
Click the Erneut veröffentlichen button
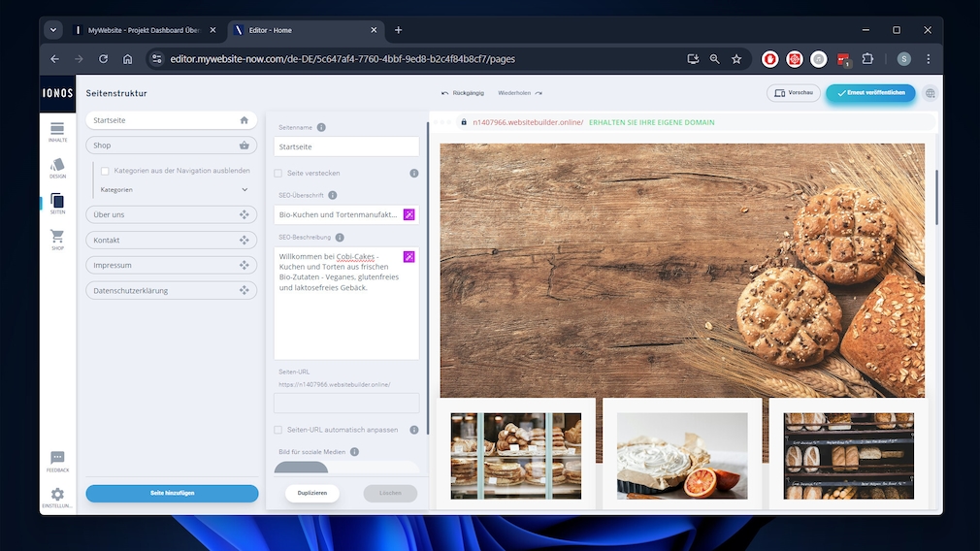click(x=870, y=93)
